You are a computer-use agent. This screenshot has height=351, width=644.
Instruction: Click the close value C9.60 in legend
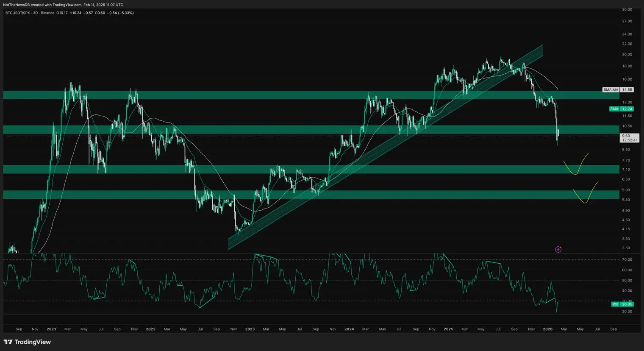100,13
